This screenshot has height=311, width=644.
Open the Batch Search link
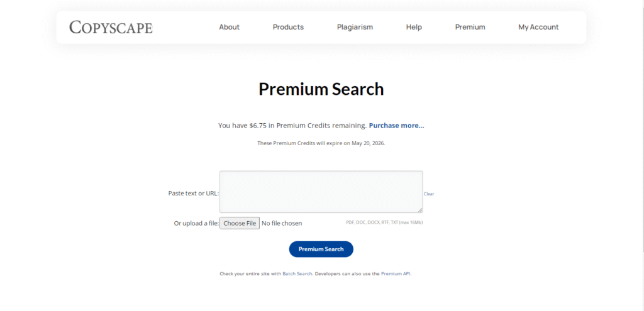coord(297,274)
